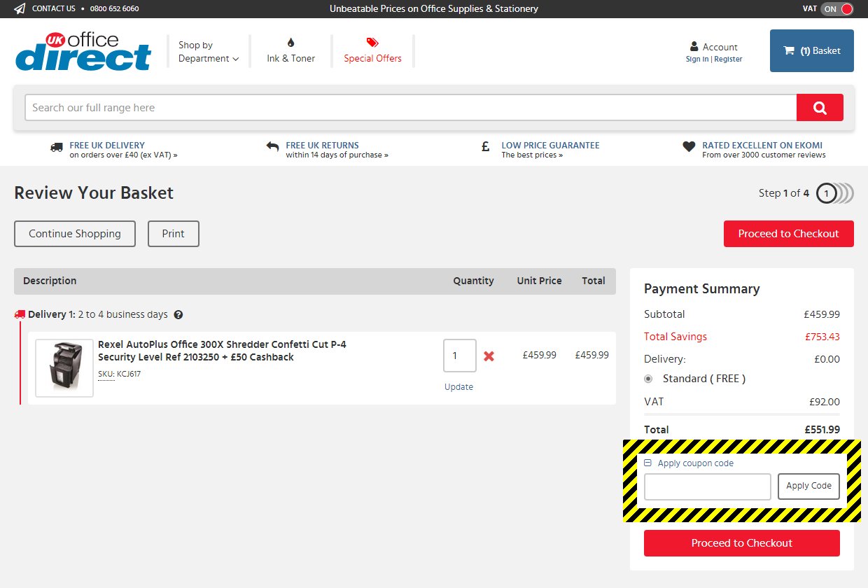
Task: Click the CONTACT US link
Action: (x=54, y=9)
